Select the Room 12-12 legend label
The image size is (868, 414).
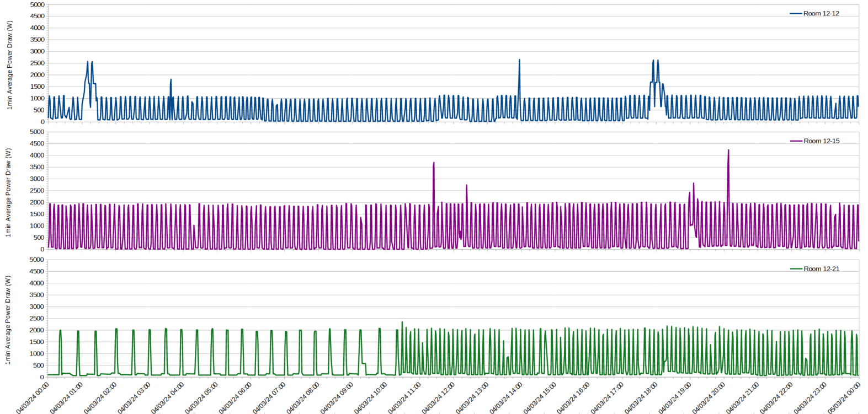[821, 13]
